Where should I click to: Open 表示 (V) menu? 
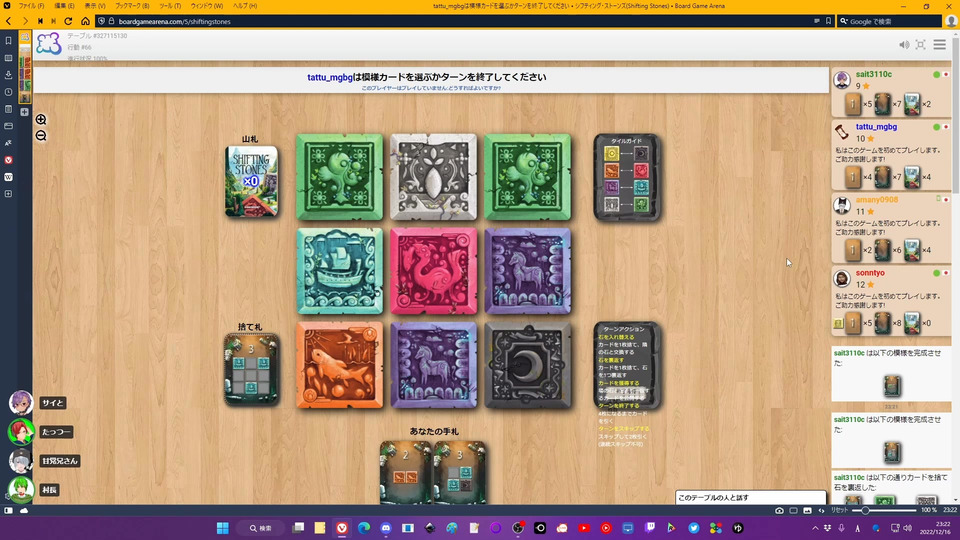95,6
